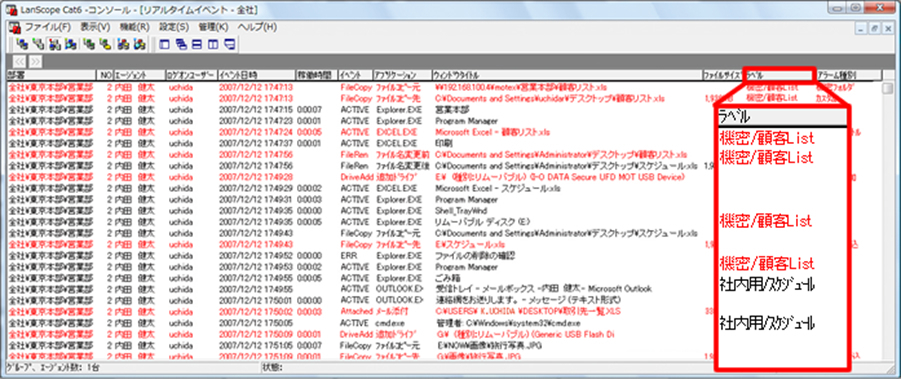Click the '2007/12/12 17:50:05' timestamp
This screenshot has width=901, height=379.
[256, 323]
